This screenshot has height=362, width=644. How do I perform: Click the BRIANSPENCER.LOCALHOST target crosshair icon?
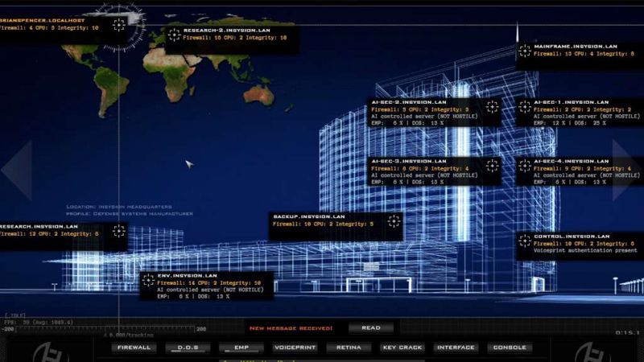tap(119, 25)
